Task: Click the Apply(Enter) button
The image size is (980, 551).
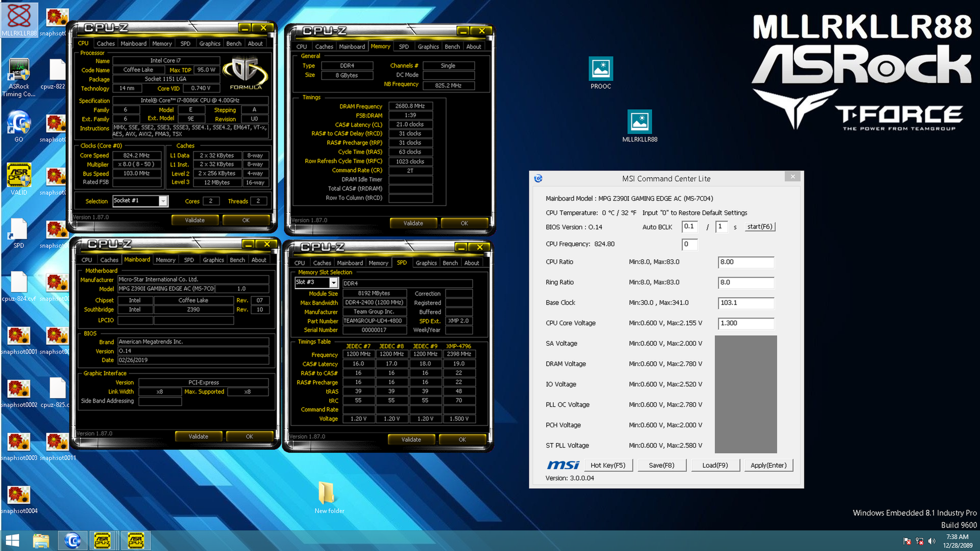Action: (x=768, y=465)
